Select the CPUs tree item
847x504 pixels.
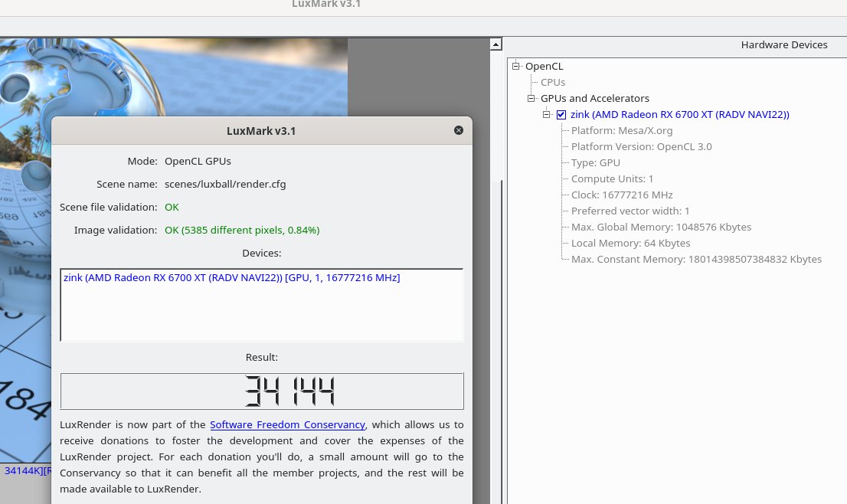[553, 82]
